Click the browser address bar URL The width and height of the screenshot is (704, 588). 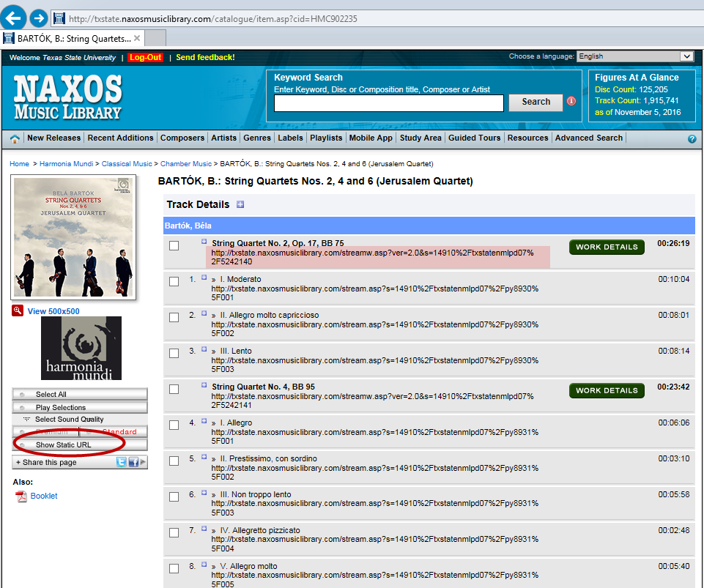[x=213, y=19]
